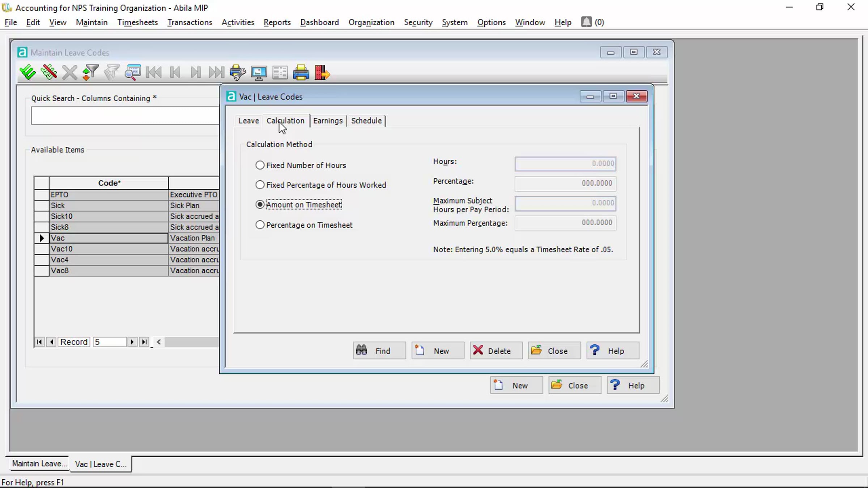Click Help button in Vac Leave Codes dialog
This screenshot has height=488, width=868.
613,351
